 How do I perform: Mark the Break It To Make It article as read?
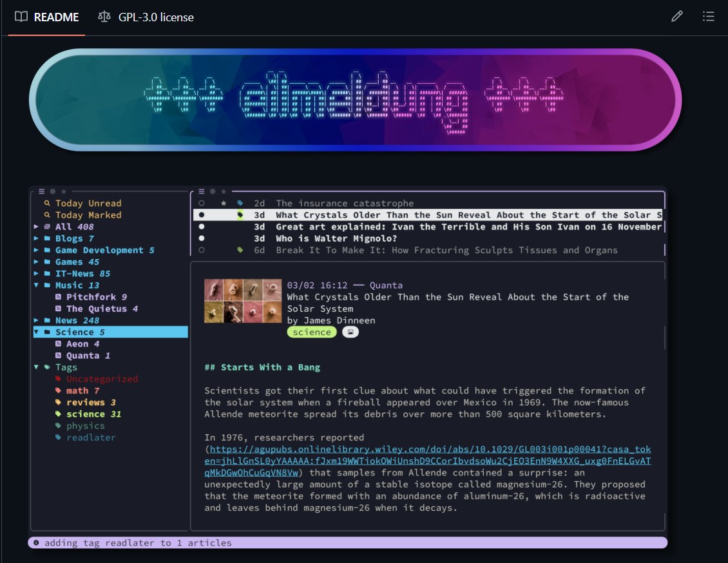202,250
